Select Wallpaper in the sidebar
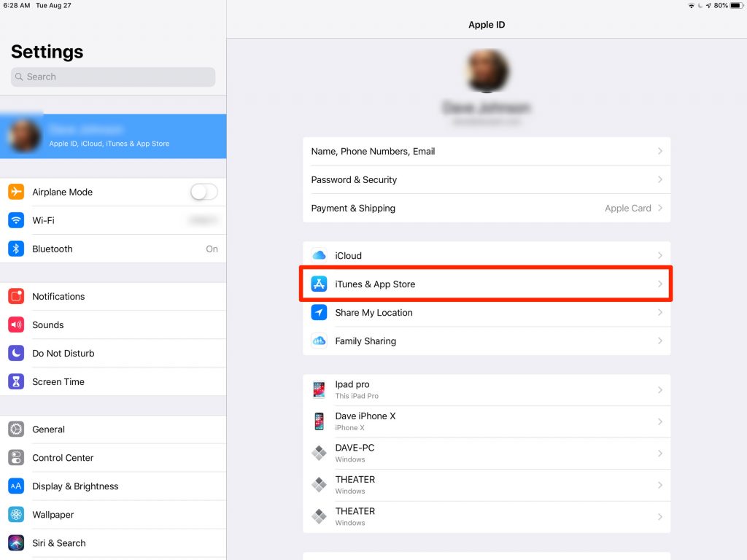This screenshot has width=747, height=560. coord(113,515)
